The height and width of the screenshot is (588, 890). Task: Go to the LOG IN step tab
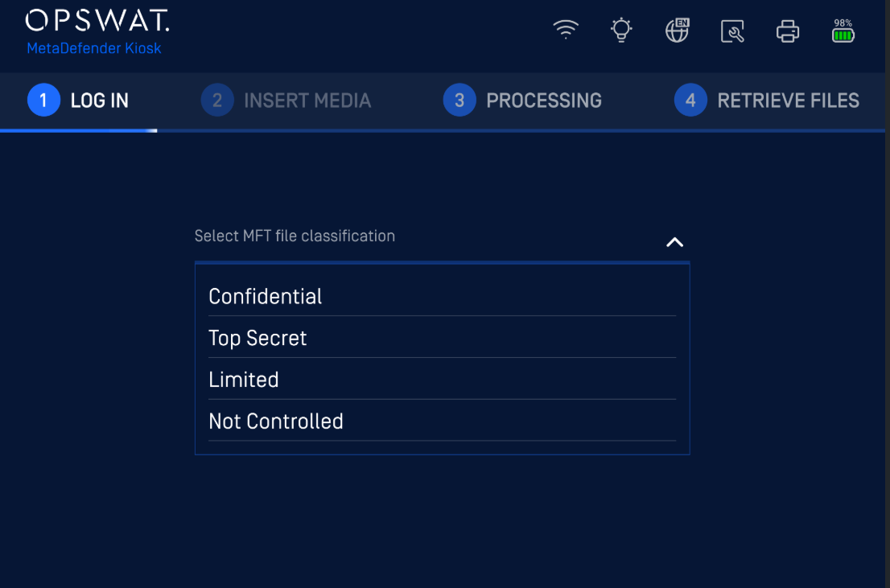coord(99,101)
